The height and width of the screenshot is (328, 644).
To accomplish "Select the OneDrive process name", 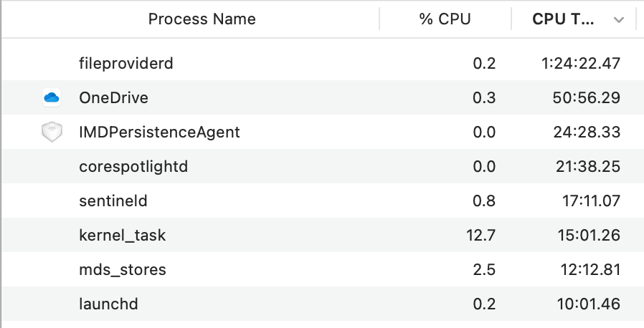I will tap(113, 97).
